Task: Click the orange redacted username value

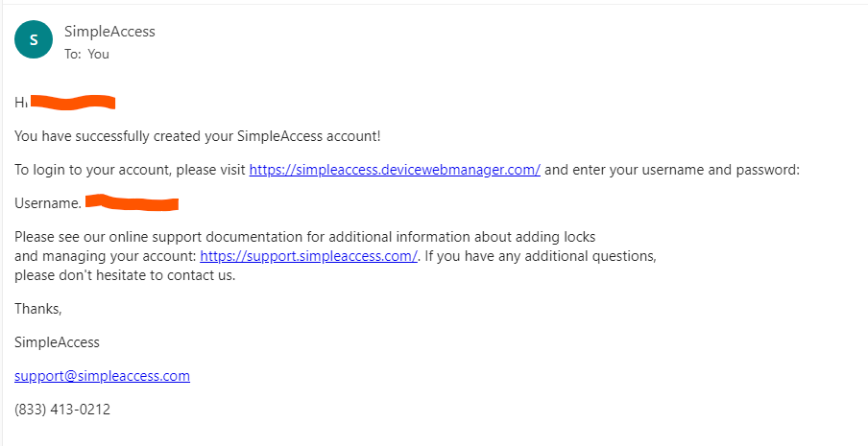Action: click(132, 202)
